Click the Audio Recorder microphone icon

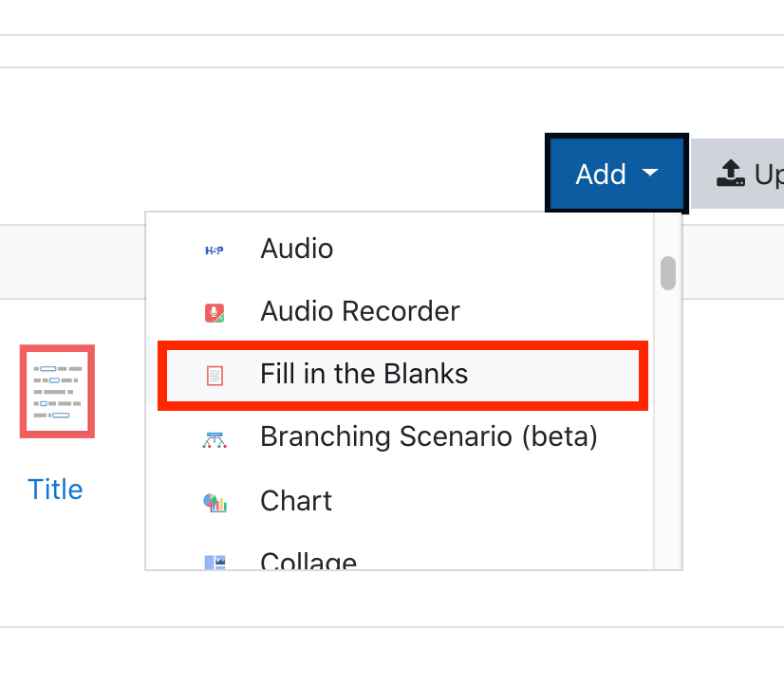pos(215,313)
